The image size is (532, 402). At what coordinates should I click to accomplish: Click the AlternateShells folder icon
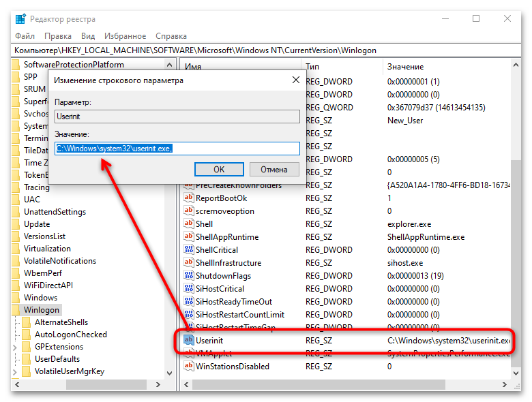tap(26, 322)
